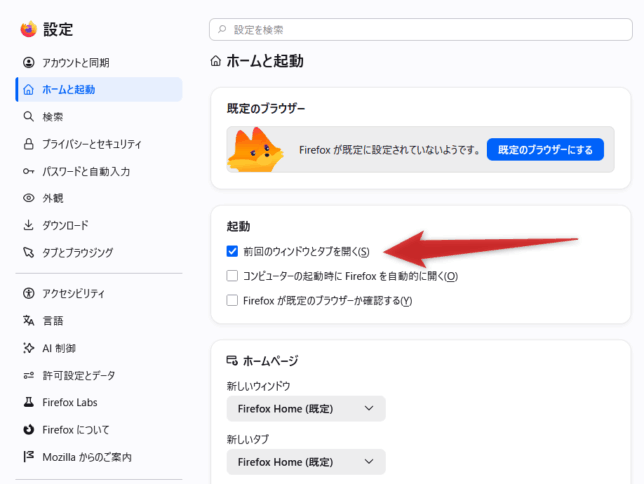This screenshot has height=484, width=644.
Task: Click the Firefox が既定に設定されていないようです message
Action: coord(389,150)
